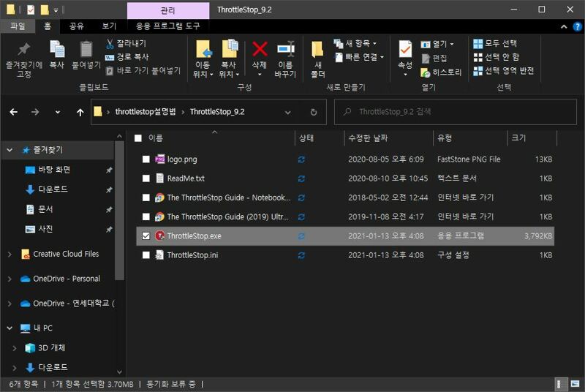Screen dimensions: 585x392
Task: Switch to the 홈 (Home) tab
Action: (x=47, y=26)
